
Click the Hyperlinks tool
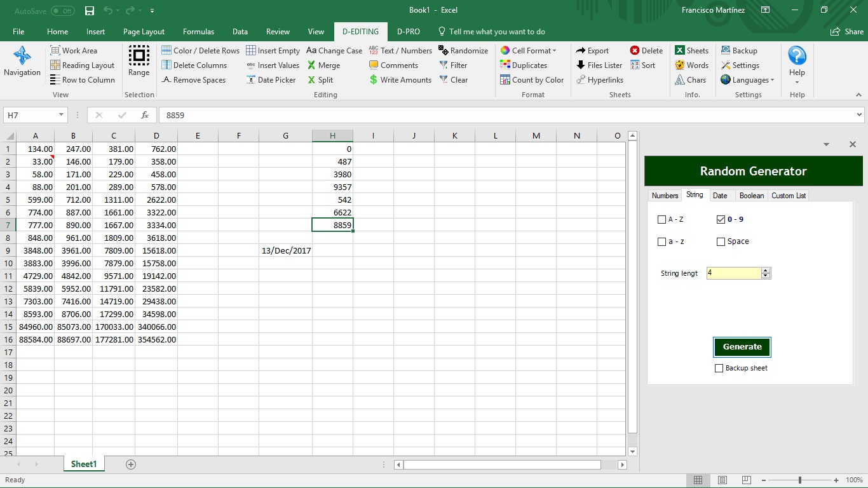600,80
